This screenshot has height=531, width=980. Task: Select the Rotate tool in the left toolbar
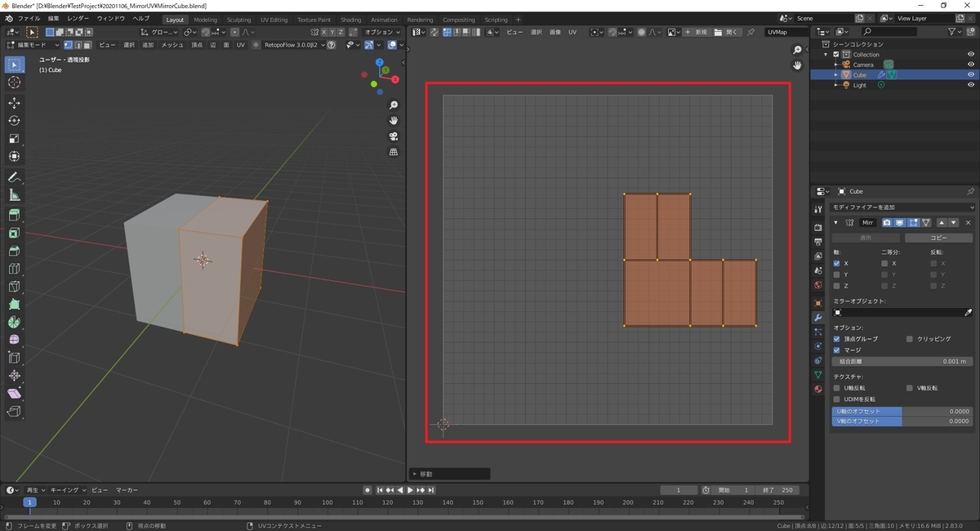(x=14, y=120)
